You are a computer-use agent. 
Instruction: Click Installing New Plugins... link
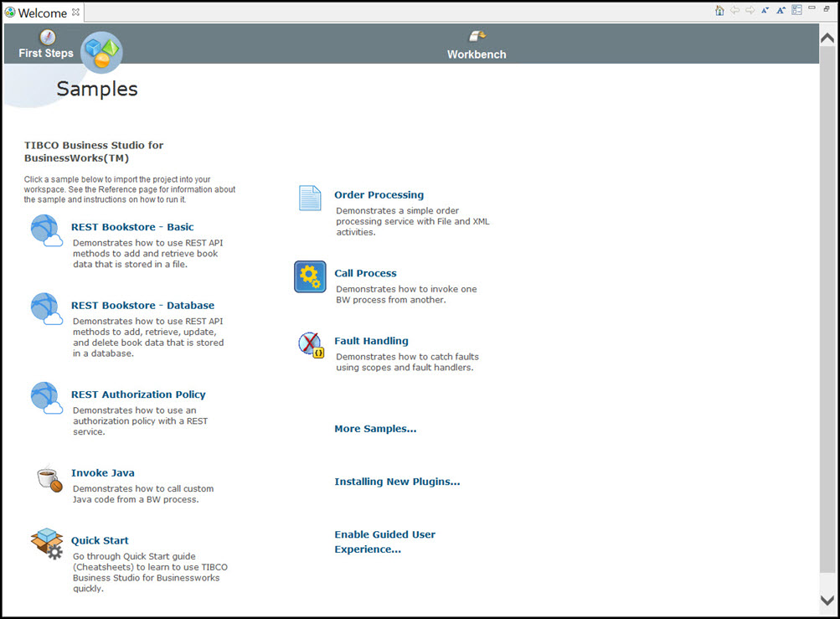point(397,482)
